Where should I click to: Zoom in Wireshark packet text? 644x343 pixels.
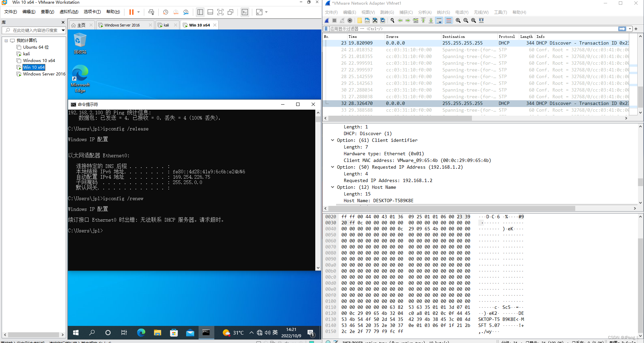[458, 20]
